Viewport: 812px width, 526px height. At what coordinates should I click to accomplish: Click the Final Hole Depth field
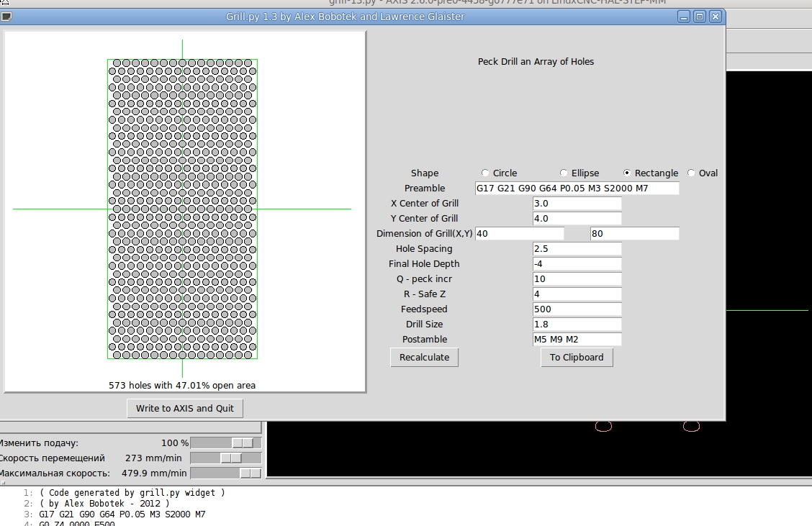coord(577,263)
